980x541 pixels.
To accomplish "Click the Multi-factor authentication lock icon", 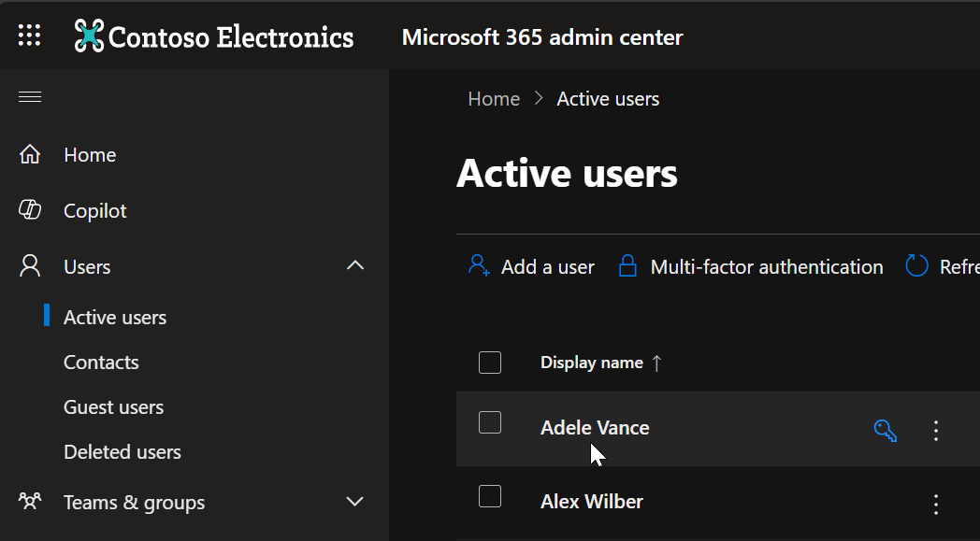I will click(627, 266).
